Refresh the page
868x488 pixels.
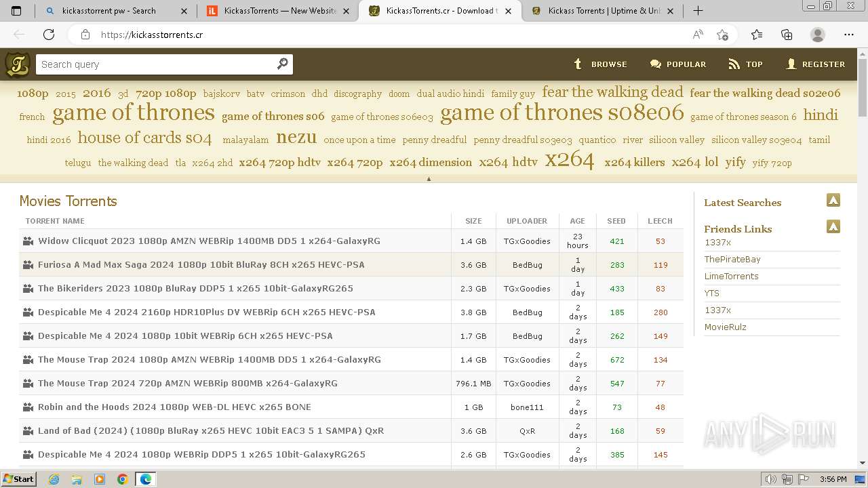click(49, 35)
